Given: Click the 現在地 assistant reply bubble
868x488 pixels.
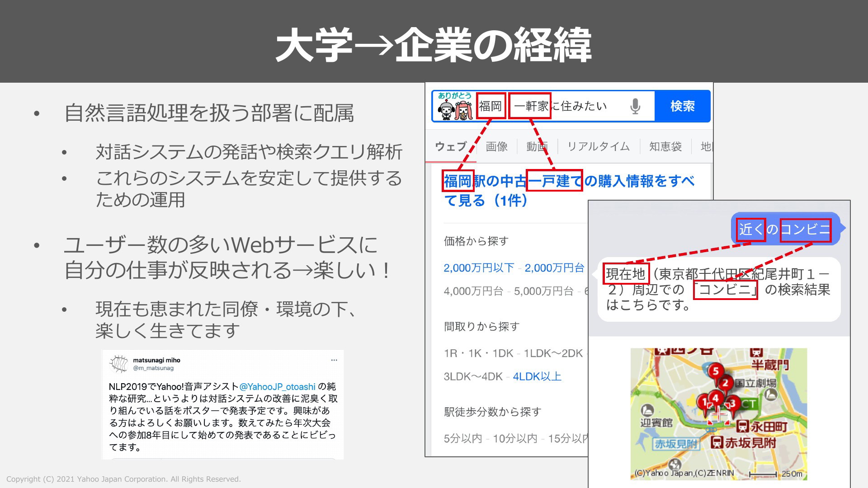Looking at the screenshot, I should coord(719,290).
